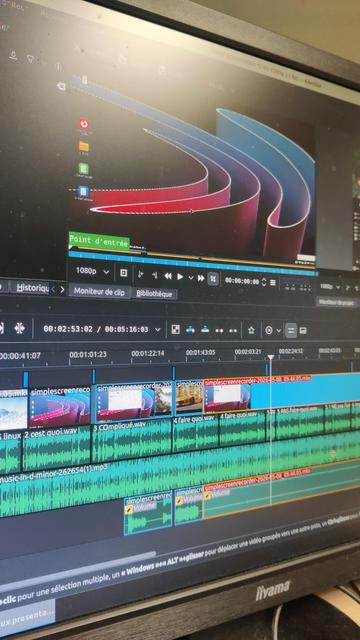This screenshot has height=640, width=360.
Task: Set zone in point icon in clip monitor
Action: point(140,275)
